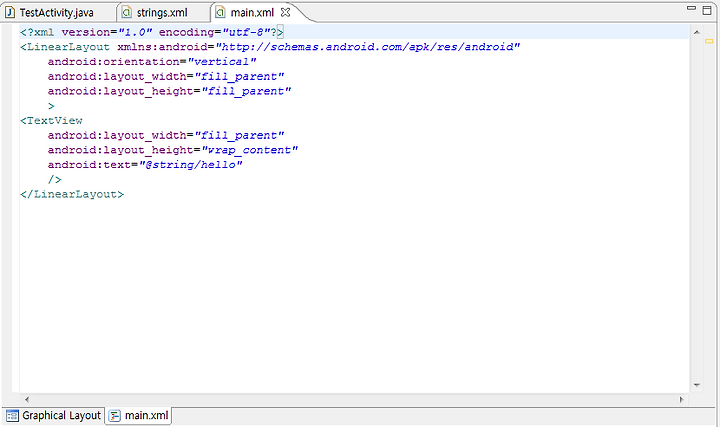Click the Graphical Layout tab icon
Screen dimensions: 720x427
[12, 416]
